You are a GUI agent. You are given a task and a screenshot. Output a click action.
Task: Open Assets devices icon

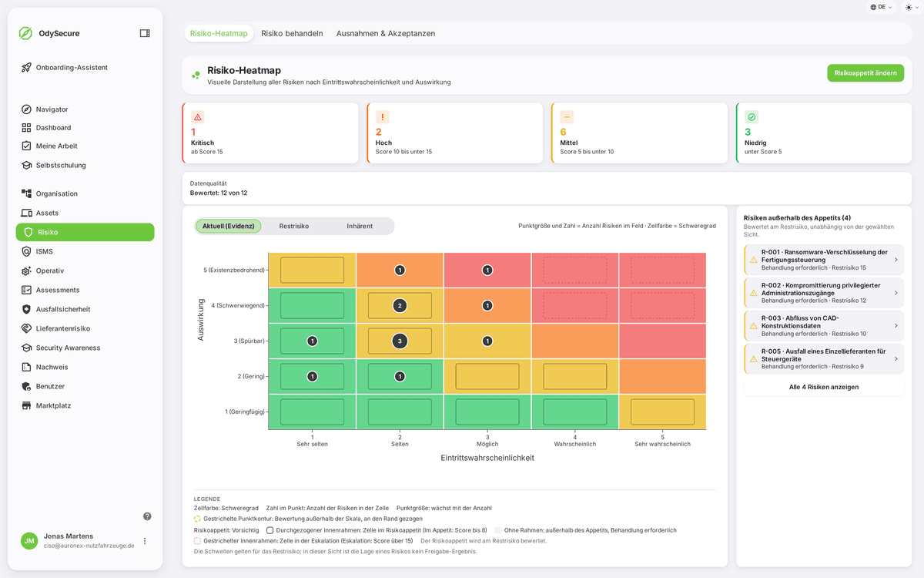(x=26, y=213)
